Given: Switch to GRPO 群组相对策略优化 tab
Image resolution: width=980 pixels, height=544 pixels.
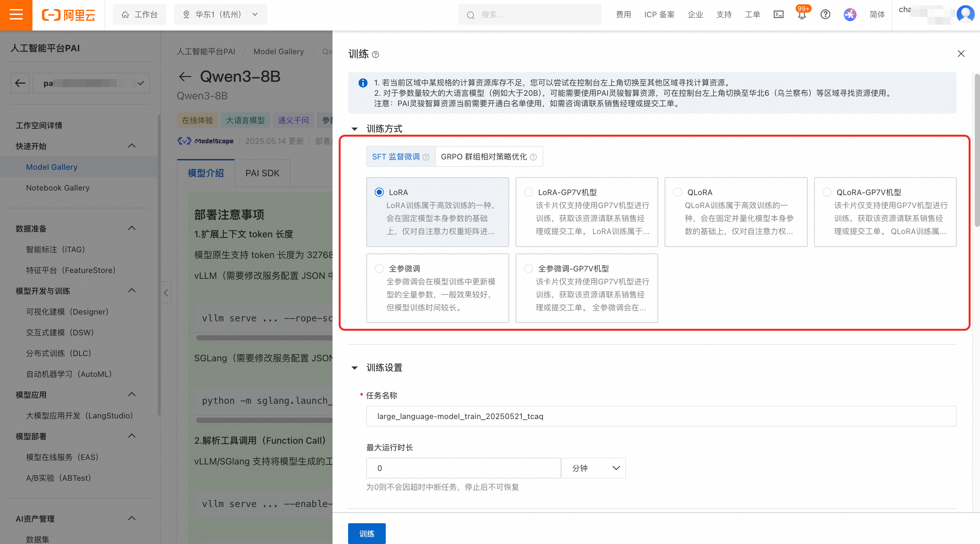Looking at the screenshot, I should click(x=489, y=157).
